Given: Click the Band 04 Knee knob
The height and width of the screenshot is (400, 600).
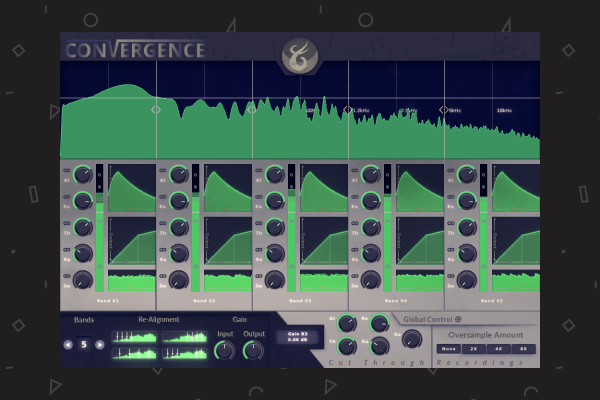Looking at the screenshot, I should pos(371,253).
